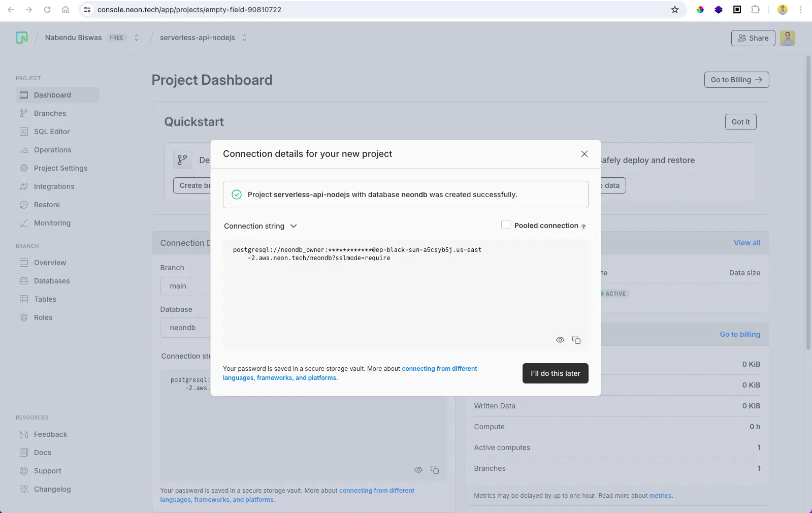Click the site info icon in address bar
Image resolution: width=812 pixels, height=513 pixels.
click(x=87, y=10)
